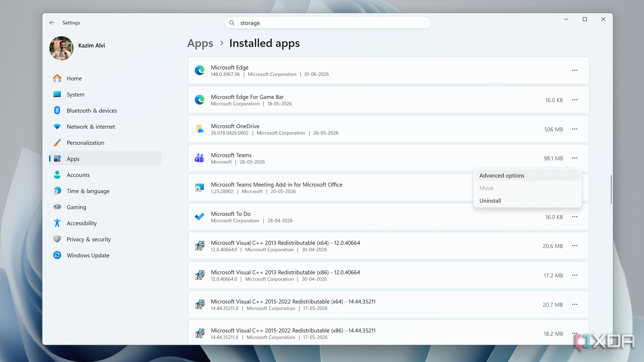Viewport: 644px width, 362px height.
Task: Click the Kazim Alvi profile picture
Action: 61,48
